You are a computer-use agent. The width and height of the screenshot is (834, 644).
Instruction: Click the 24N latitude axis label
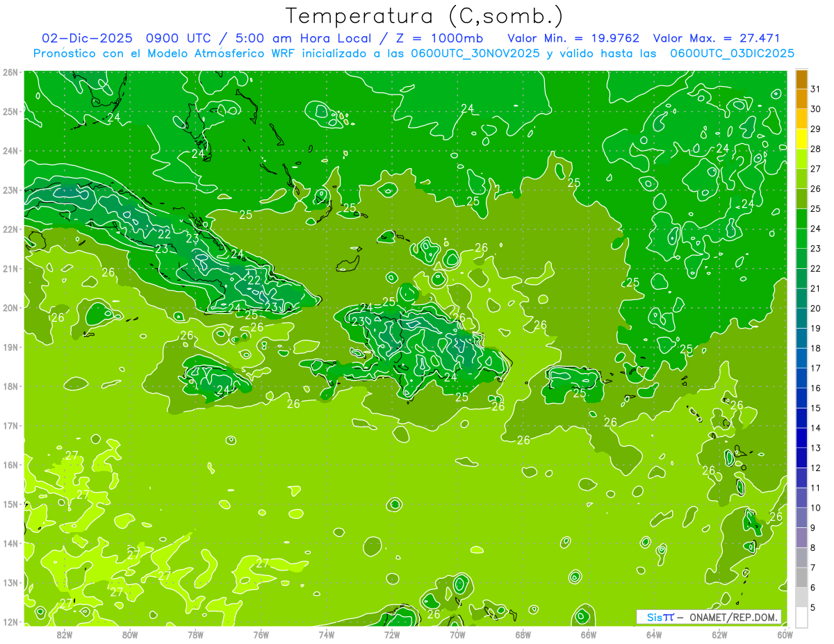pos(10,151)
